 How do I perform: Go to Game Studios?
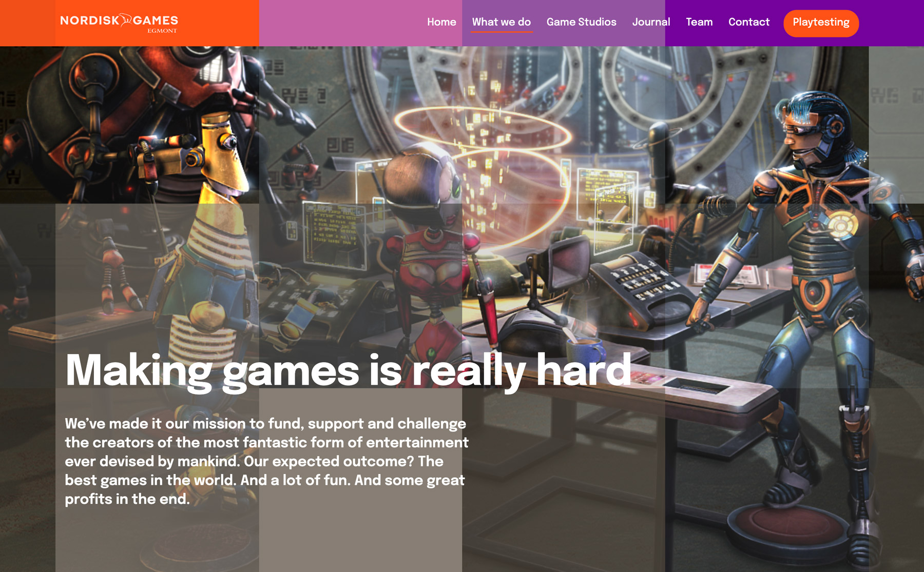[581, 22]
